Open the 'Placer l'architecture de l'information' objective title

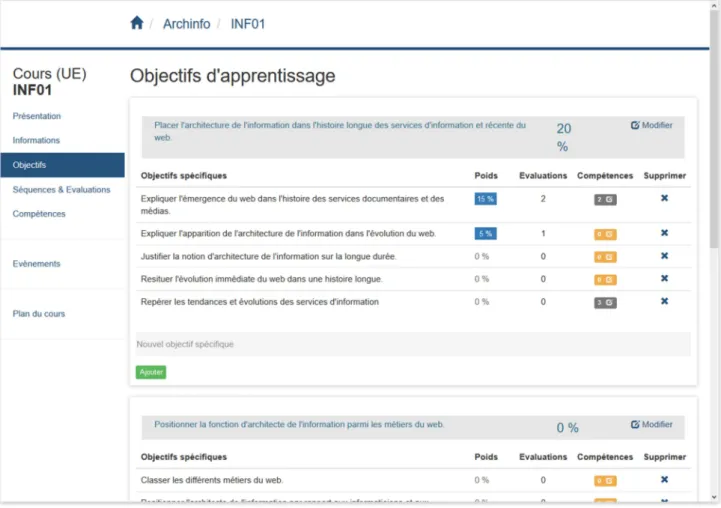340,131
